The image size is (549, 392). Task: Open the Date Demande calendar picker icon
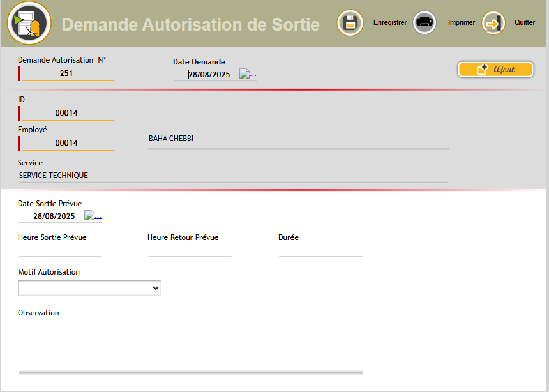248,73
